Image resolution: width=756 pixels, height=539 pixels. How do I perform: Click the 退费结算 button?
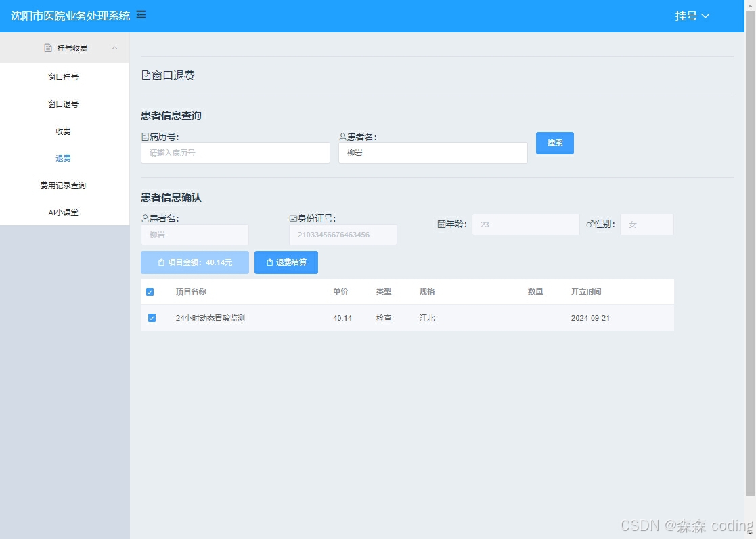click(x=286, y=262)
